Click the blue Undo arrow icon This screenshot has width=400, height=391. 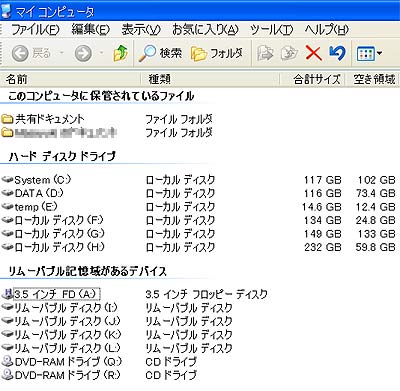pos(337,53)
